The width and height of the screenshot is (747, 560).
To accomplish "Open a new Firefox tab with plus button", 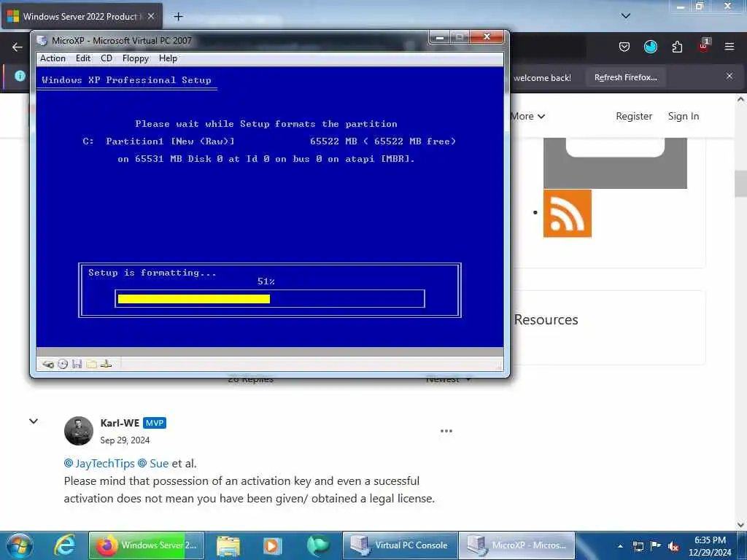I will tap(178, 17).
